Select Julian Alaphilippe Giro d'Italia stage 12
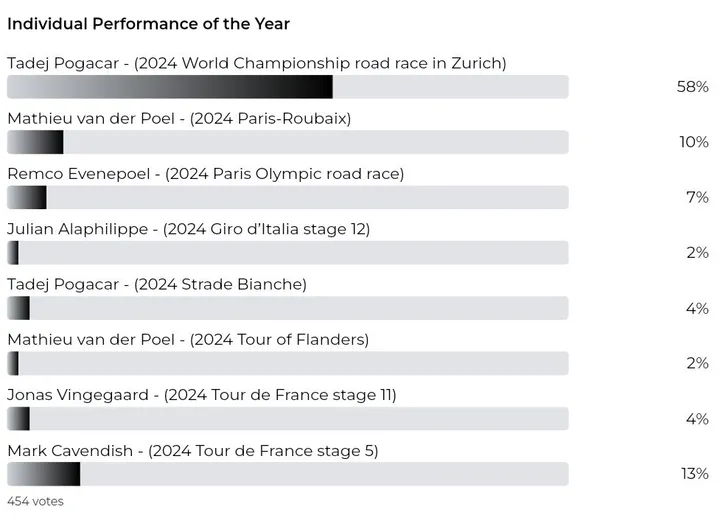This screenshot has height=523, width=720. point(188,229)
